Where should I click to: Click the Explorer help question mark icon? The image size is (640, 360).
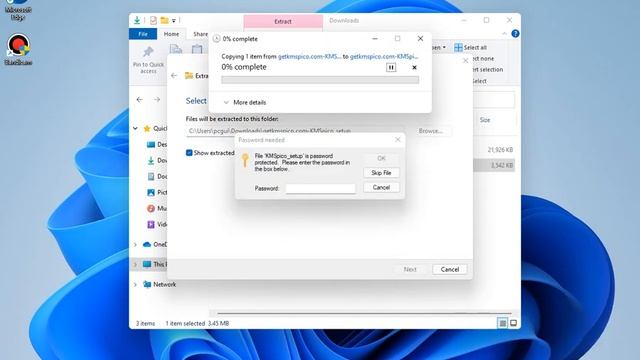pyautogui.click(x=515, y=33)
